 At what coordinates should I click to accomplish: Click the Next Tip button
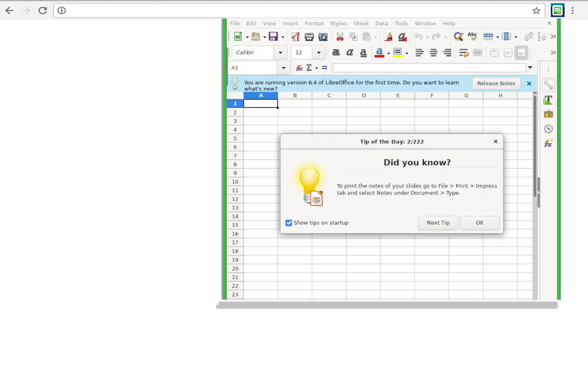pos(438,223)
